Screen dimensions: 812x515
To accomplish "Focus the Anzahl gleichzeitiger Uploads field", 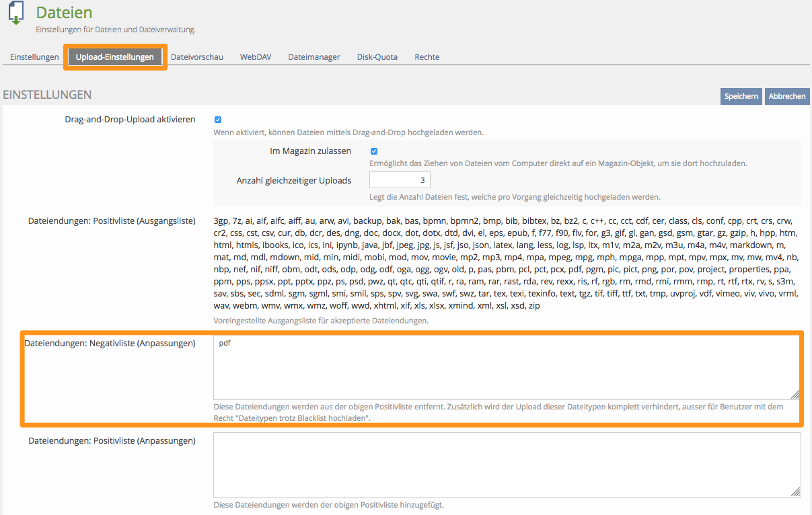I will pyautogui.click(x=400, y=180).
